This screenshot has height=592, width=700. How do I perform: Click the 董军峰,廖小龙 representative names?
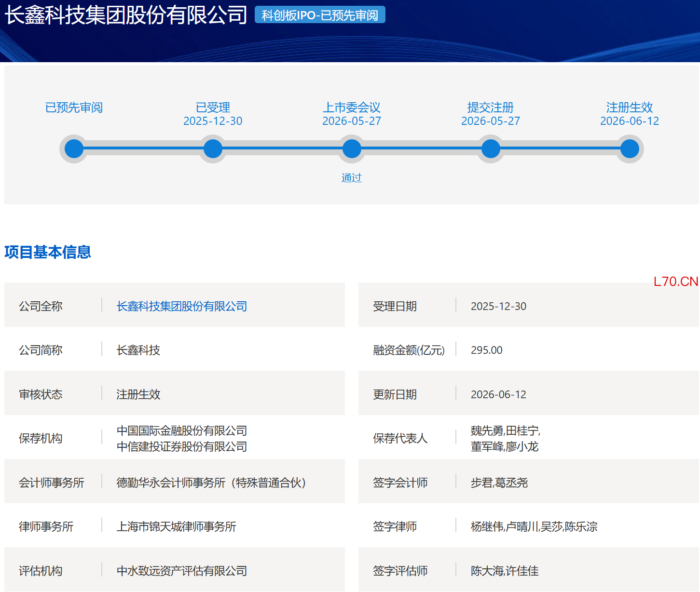point(505,446)
